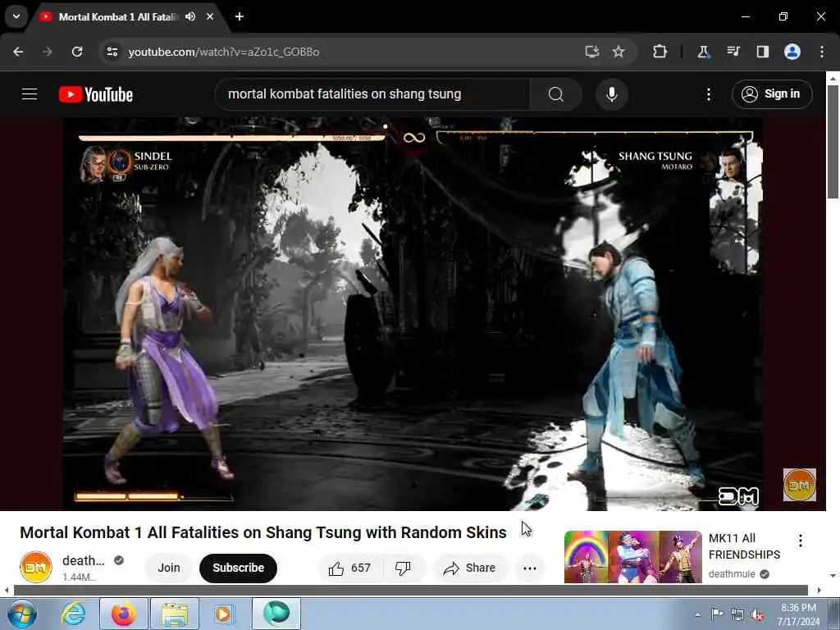This screenshot has height=630, width=840.
Task: Click scrollbar down arrow
Action: [833, 576]
